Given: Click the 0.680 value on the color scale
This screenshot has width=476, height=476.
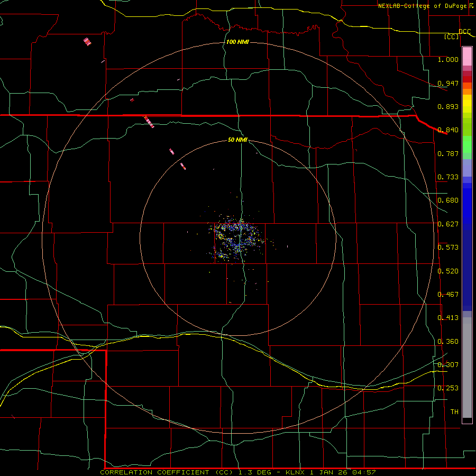Looking at the screenshot, I should 448,200.
